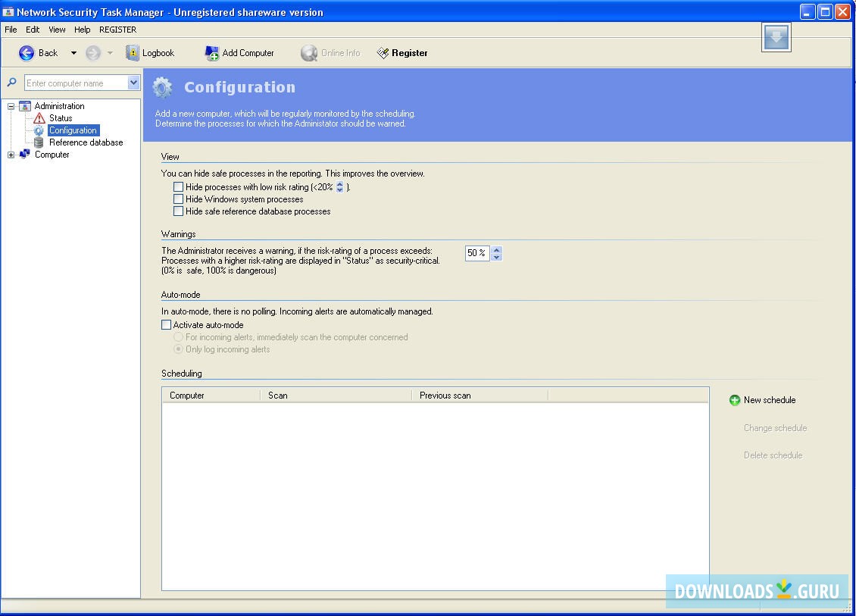Image resolution: width=856 pixels, height=616 pixels.
Task: Click the Administration tree icon
Action: point(25,106)
